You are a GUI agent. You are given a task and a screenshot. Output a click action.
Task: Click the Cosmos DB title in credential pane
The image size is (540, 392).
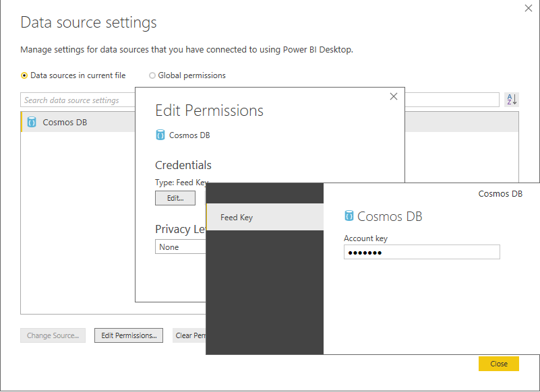tap(390, 216)
